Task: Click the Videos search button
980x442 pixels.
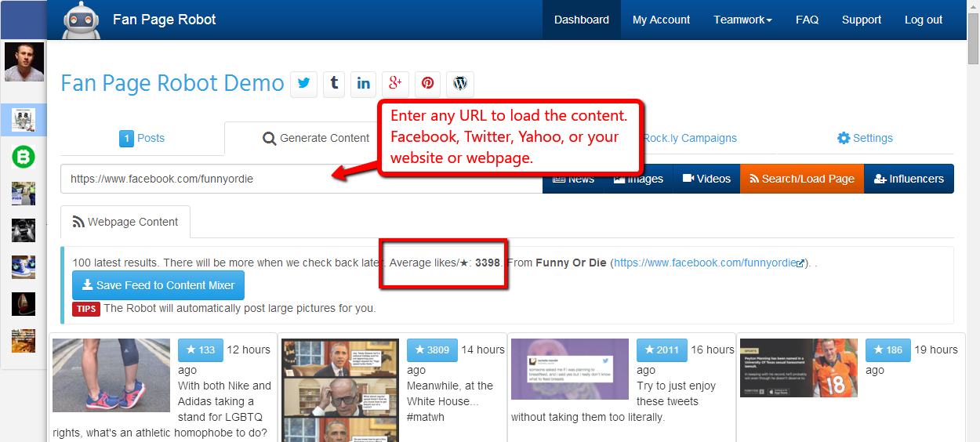Action: [x=706, y=179]
